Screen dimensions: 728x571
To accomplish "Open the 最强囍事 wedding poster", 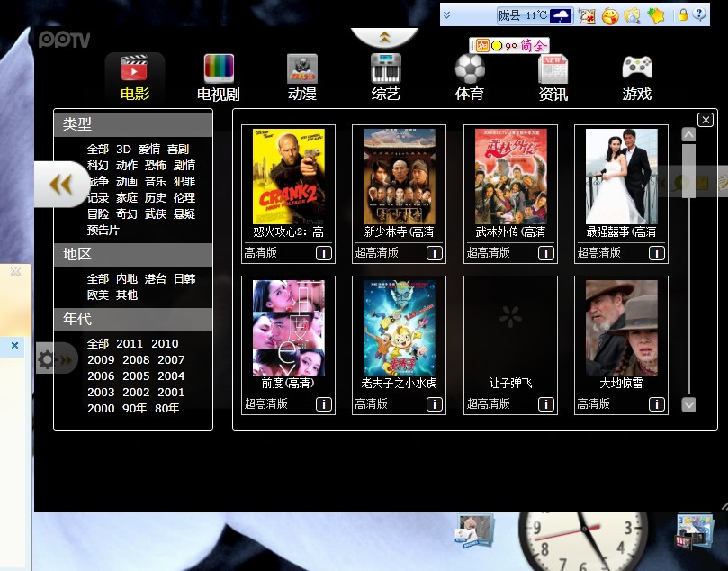I will tap(621, 177).
